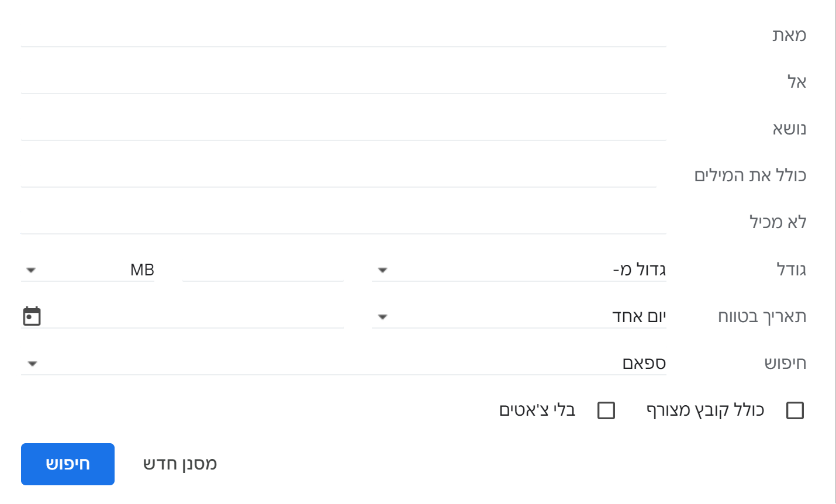This screenshot has width=836, height=504.
Task: Click the 'חיפוש' row label beside the 'ספאם' dropdown
Action: 785,364
